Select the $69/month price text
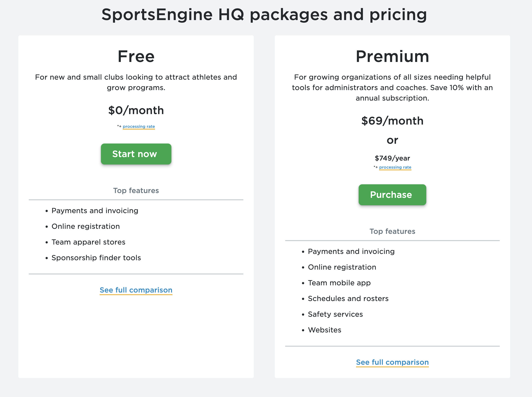Viewport: 532px width, 397px height. click(392, 121)
